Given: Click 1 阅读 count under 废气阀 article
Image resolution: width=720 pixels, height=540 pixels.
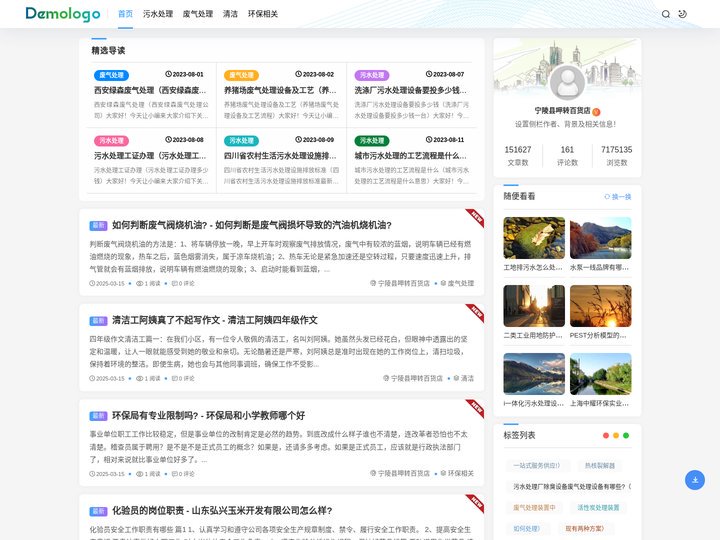Looking at the screenshot, I should [x=148, y=283].
